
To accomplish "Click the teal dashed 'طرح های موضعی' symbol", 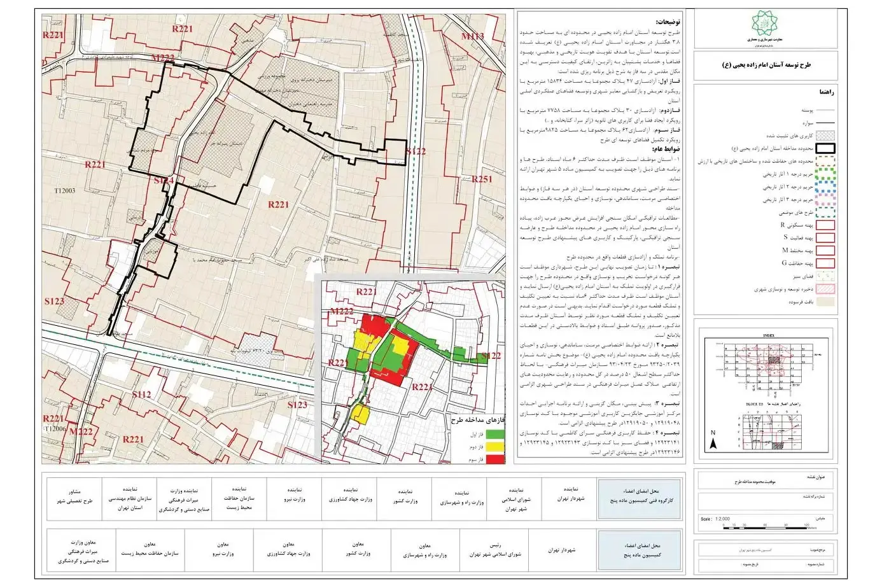I will [x=824, y=212].
